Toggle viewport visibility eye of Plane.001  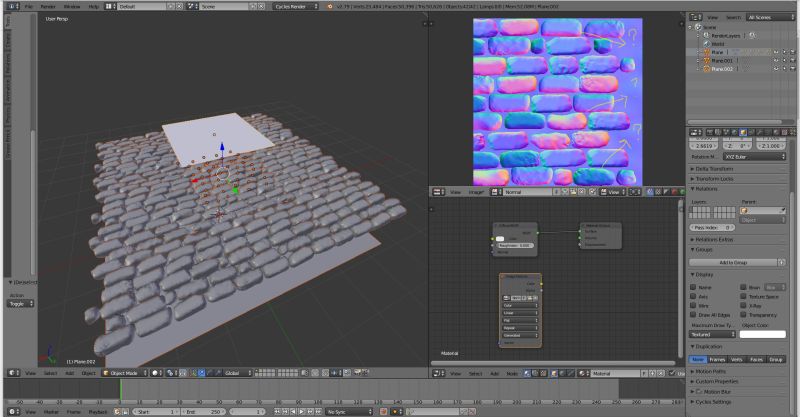click(x=776, y=61)
